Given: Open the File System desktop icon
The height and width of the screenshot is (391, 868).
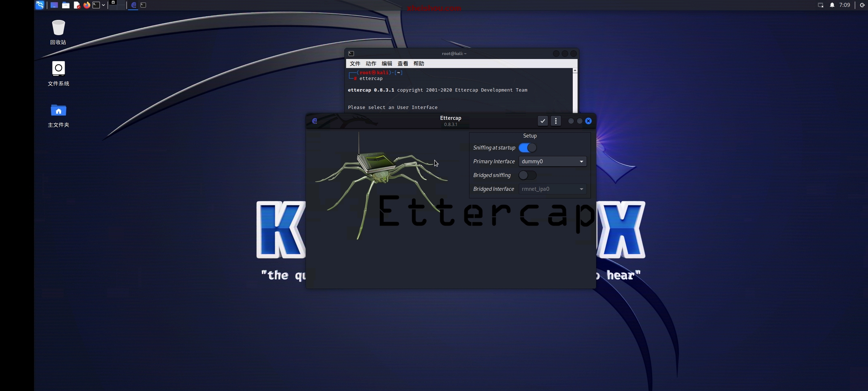Looking at the screenshot, I should [x=58, y=73].
